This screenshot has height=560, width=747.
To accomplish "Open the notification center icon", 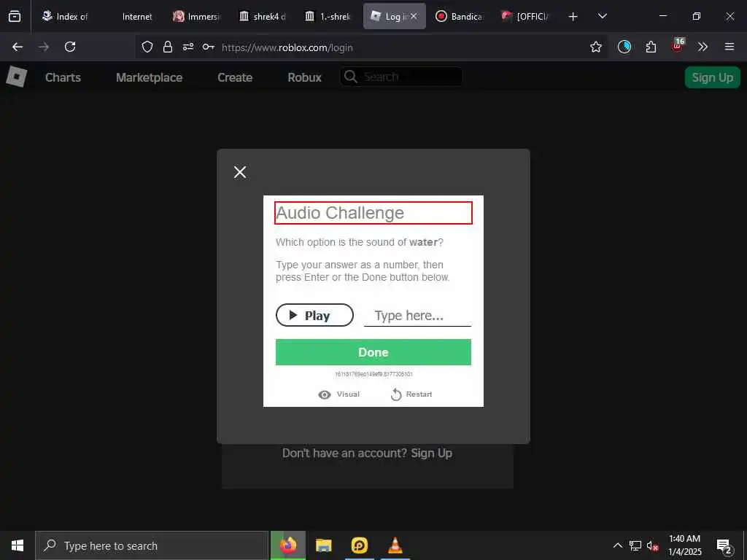I will point(724,546).
